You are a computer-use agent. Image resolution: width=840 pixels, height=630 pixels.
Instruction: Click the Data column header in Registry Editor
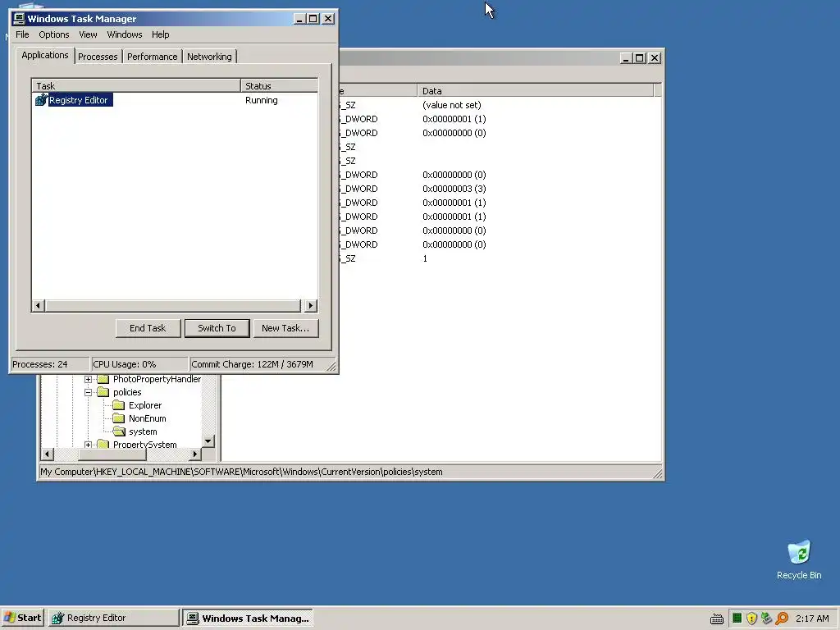click(535, 90)
